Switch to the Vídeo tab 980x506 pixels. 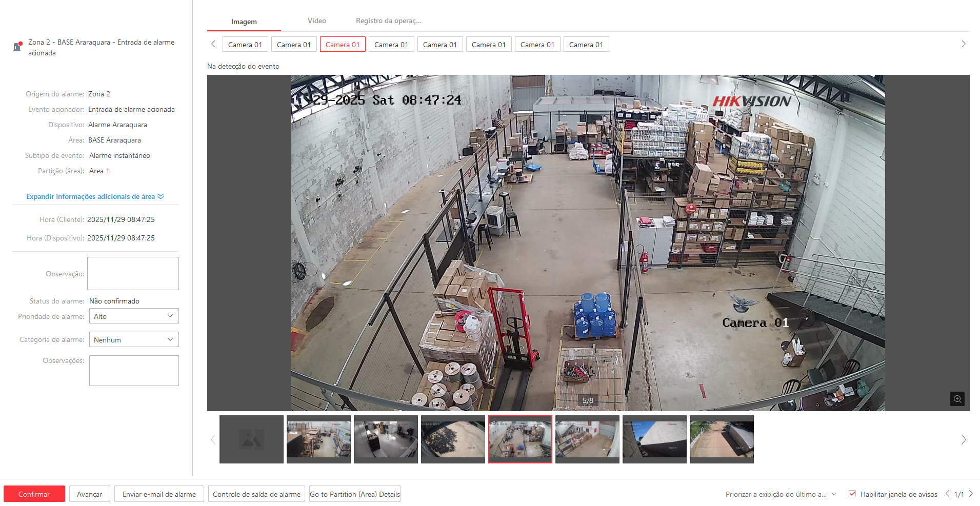(316, 21)
